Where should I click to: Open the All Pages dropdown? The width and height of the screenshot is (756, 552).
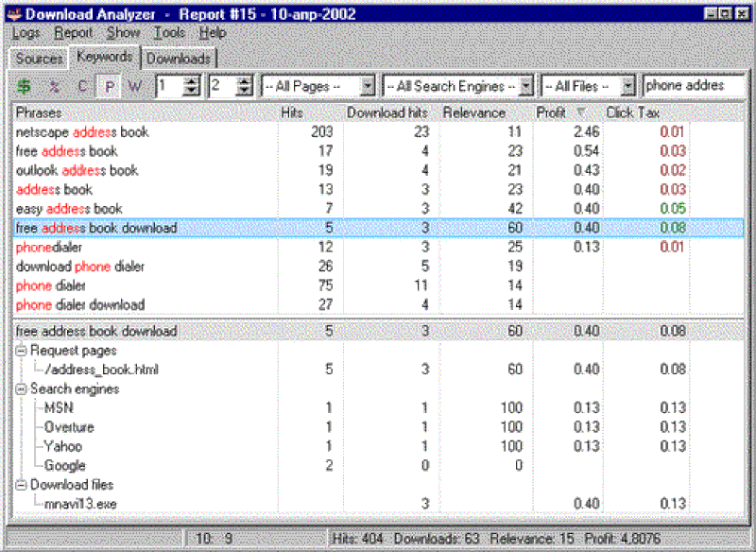[x=368, y=85]
